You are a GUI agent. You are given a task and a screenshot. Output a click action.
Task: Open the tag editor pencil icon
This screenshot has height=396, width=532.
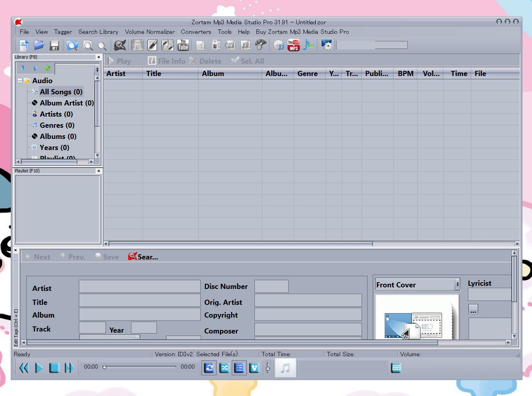152,45
